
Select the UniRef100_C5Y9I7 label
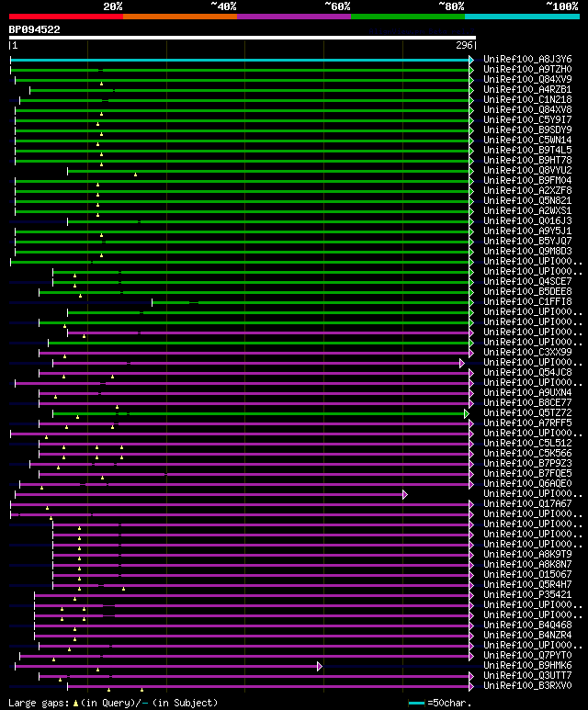527,120
